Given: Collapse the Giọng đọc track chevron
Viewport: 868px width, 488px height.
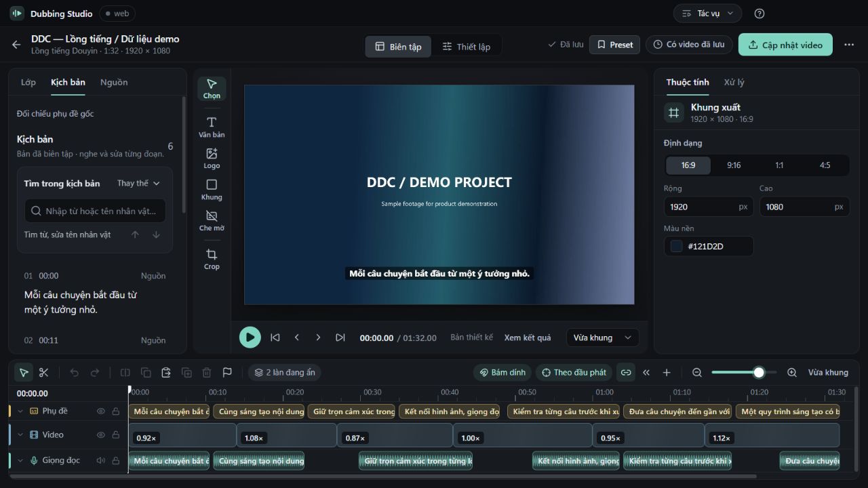Looking at the screenshot, I should (20, 460).
